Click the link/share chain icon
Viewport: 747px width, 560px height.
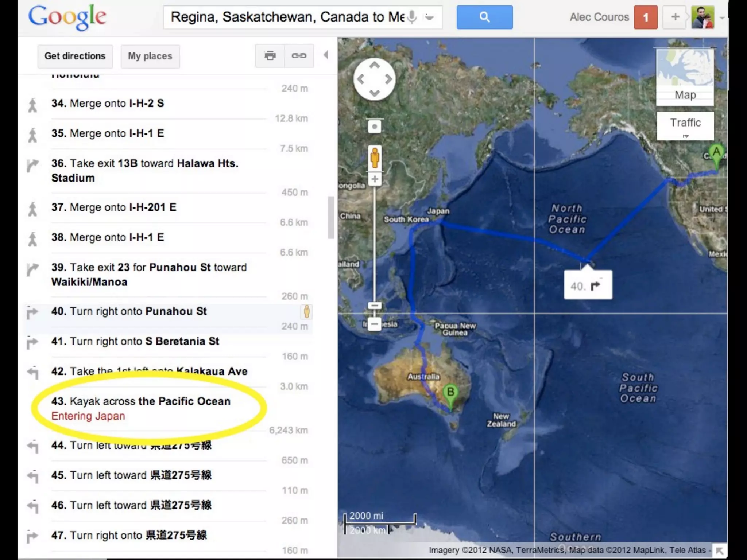pyautogui.click(x=299, y=56)
